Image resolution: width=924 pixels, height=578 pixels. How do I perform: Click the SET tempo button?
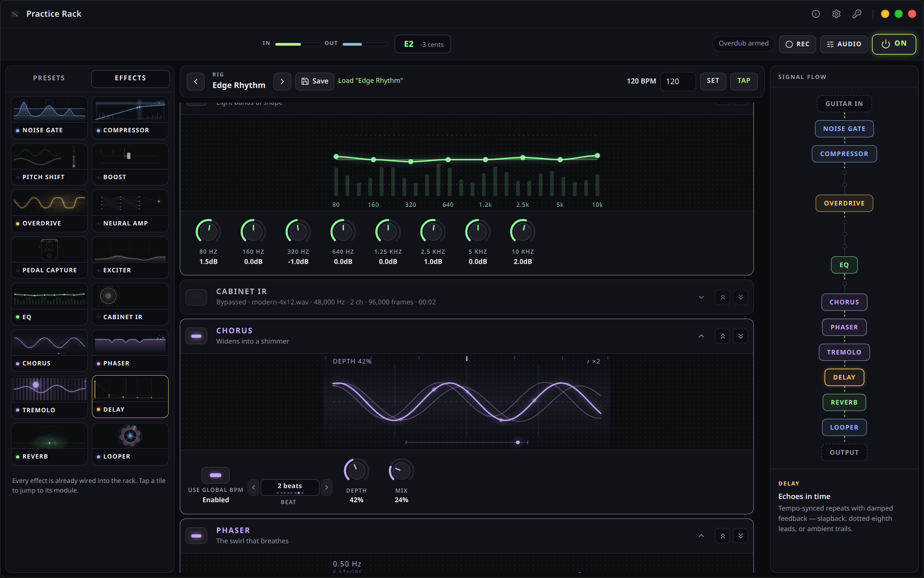[713, 81]
